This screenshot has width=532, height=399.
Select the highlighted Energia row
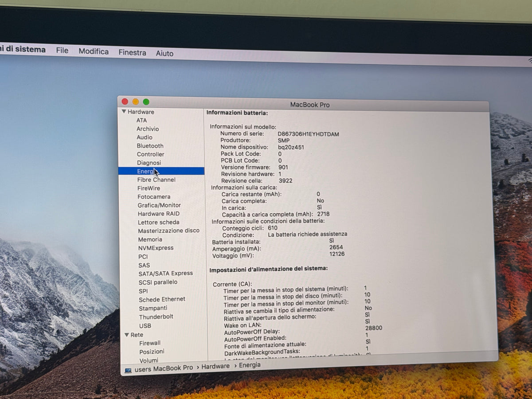coord(161,171)
